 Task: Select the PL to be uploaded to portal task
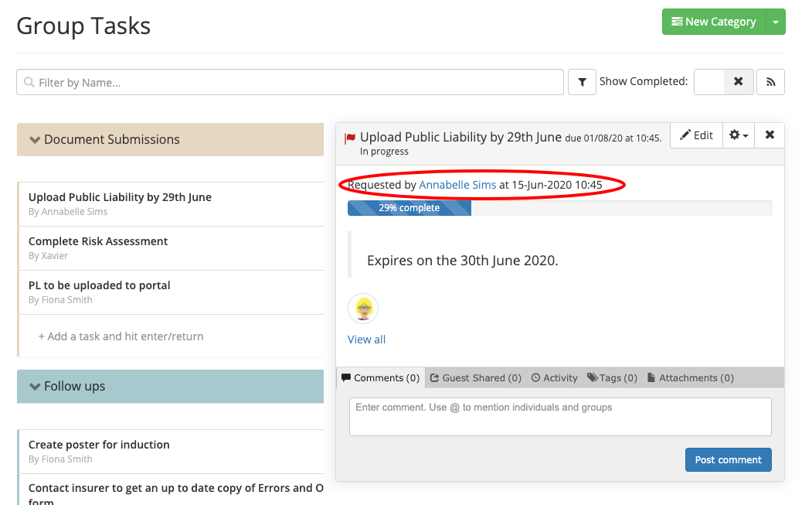(x=172, y=292)
